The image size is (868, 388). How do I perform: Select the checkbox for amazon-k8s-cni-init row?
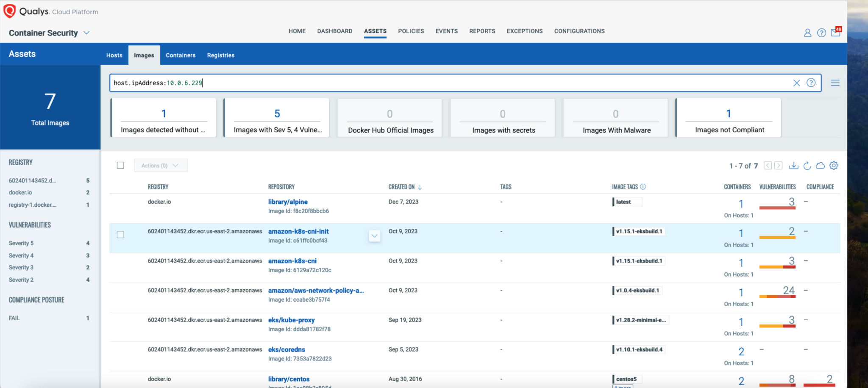tap(120, 234)
